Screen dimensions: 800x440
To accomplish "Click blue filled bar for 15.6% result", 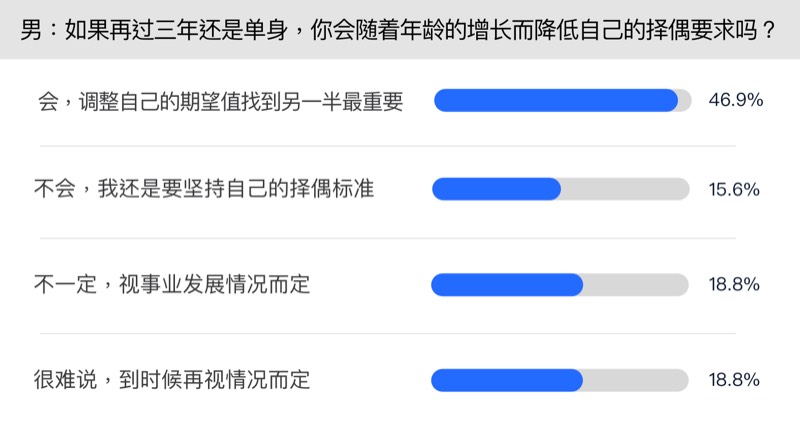I will (x=496, y=189).
